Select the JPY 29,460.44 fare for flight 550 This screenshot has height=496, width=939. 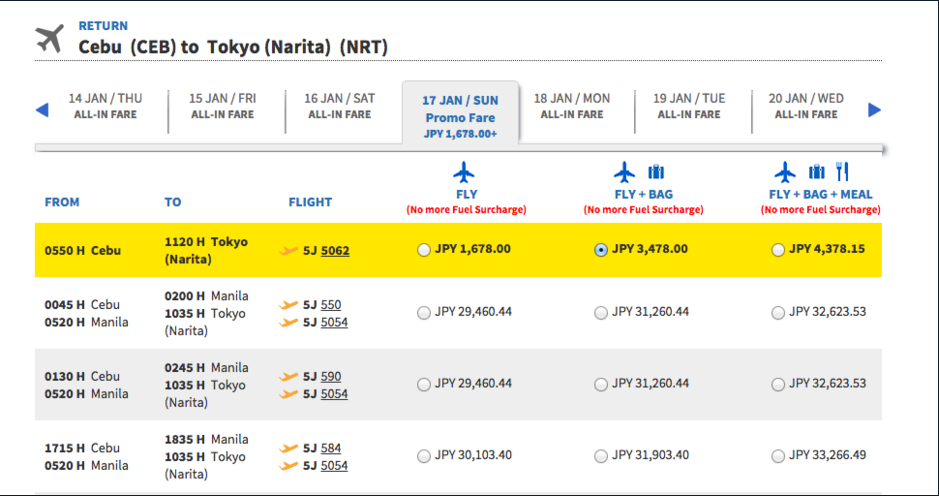423,313
